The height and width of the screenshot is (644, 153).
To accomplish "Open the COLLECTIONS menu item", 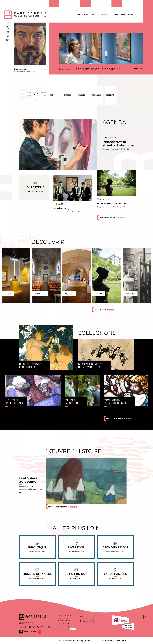I will point(119,15).
